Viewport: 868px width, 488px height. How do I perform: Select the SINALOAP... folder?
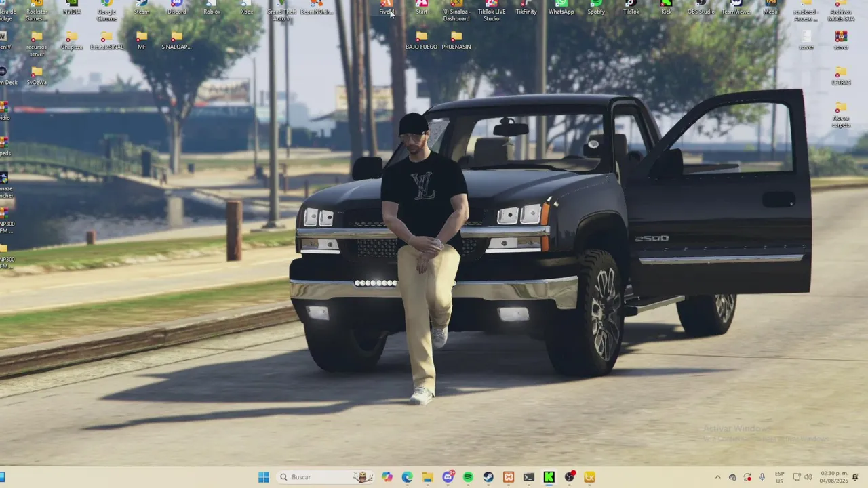[x=176, y=40]
